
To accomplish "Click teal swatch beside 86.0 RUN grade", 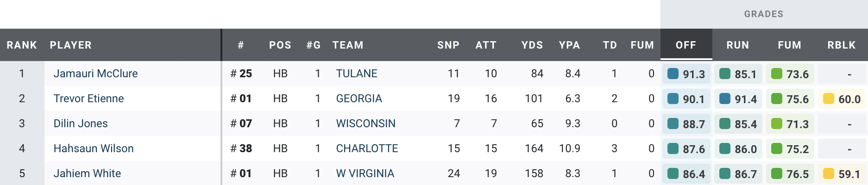I will point(725,148).
